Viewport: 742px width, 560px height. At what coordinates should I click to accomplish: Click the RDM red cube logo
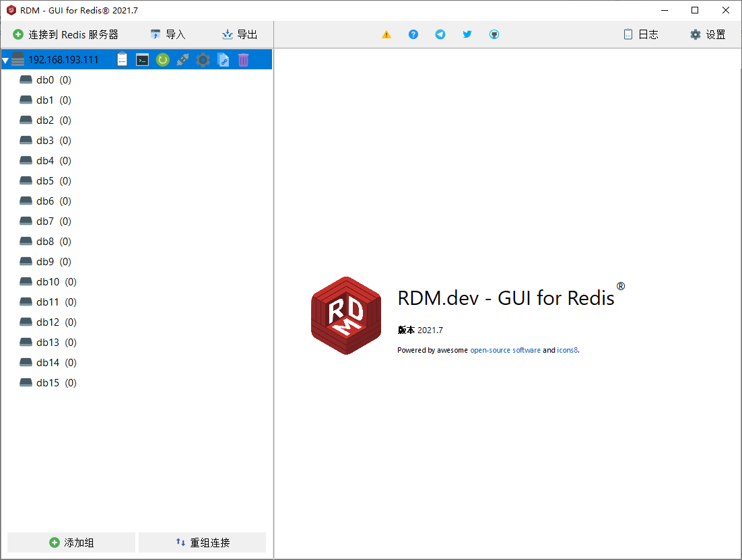(346, 316)
